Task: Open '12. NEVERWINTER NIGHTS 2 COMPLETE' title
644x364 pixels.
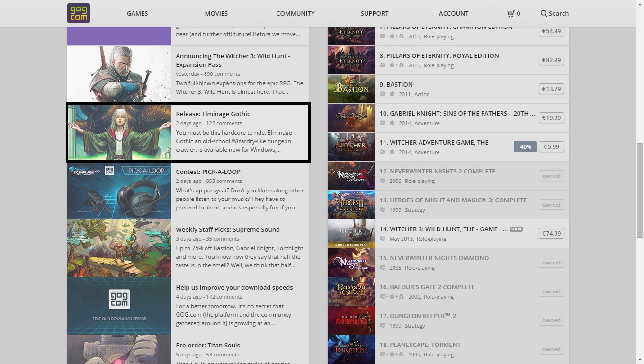Action: (x=437, y=171)
